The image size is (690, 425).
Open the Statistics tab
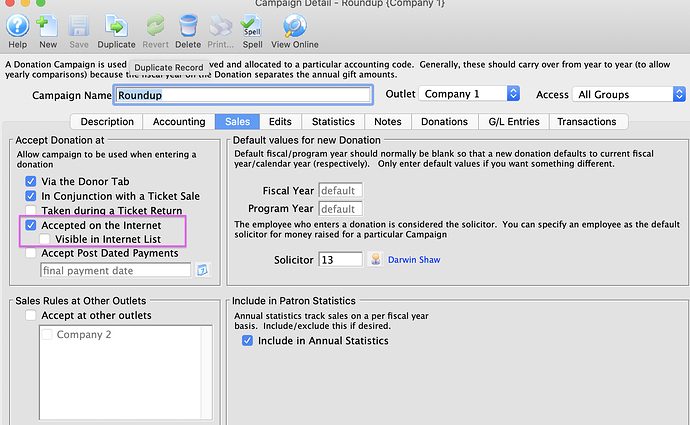333,121
